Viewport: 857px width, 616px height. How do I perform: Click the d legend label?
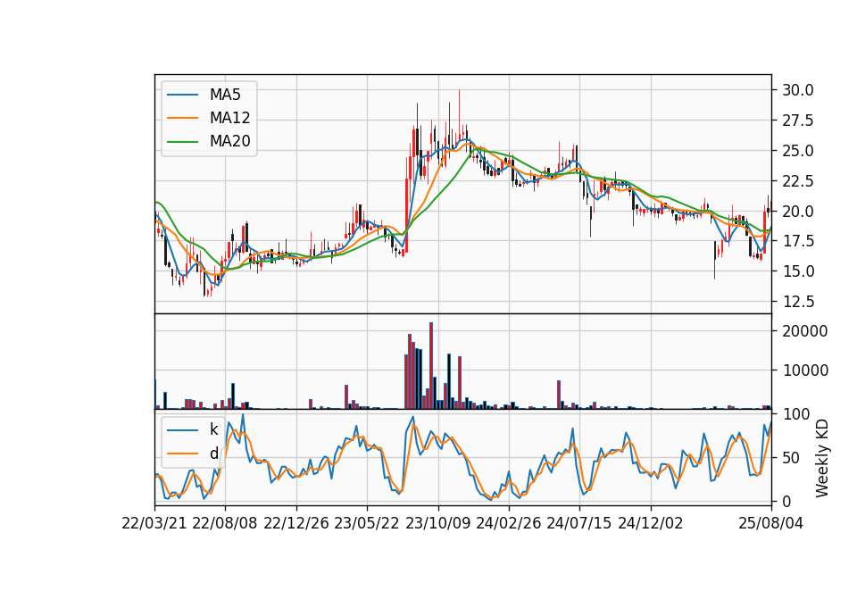pyautogui.click(x=213, y=454)
